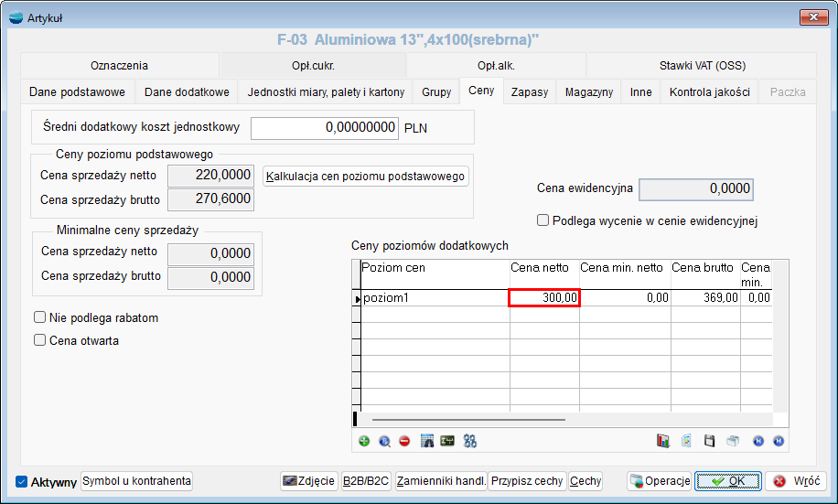The width and height of the screenshot is (838, 504).
Task: Click the green add price level icon
Action: click(x=364, y=441)
